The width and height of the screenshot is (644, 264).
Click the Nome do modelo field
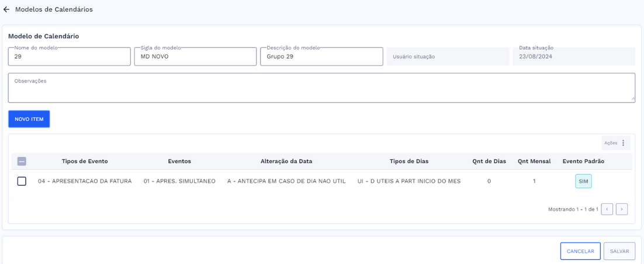(69, 57)
